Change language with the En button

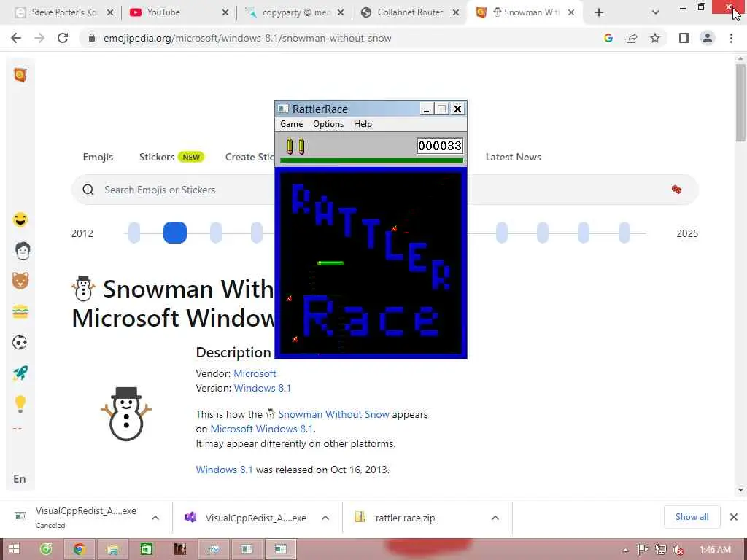click(20, 479)
